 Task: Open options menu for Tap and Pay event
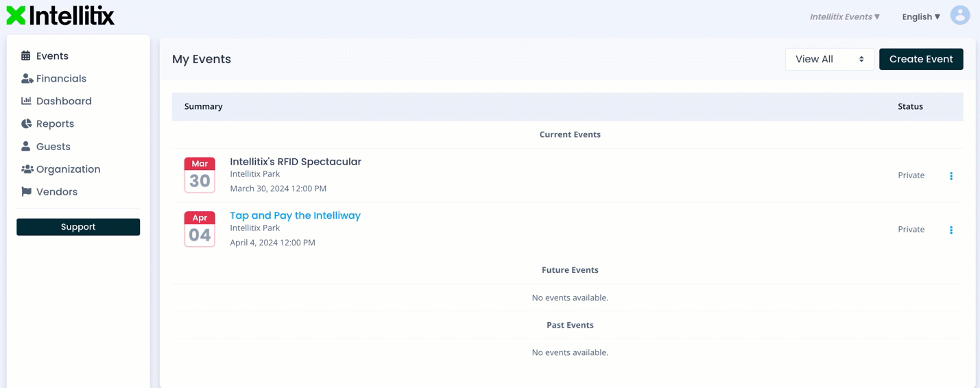pyautogui.click(x=951, y=230)
